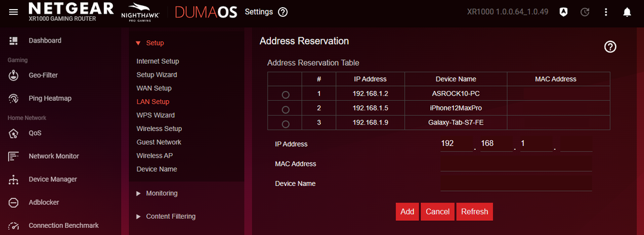The image size is (644, 235).
Task: Go to Connection Benchmark
Action: point(64,225)
